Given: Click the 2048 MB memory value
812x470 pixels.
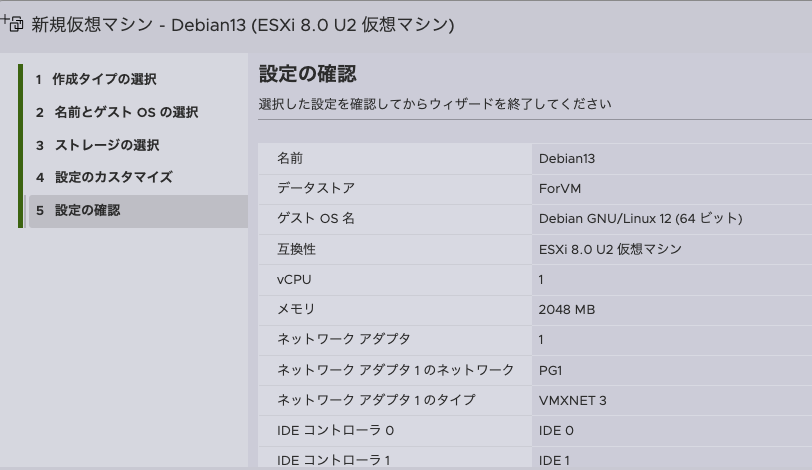Looking at the screenshot, I should (x=567, y=310).
